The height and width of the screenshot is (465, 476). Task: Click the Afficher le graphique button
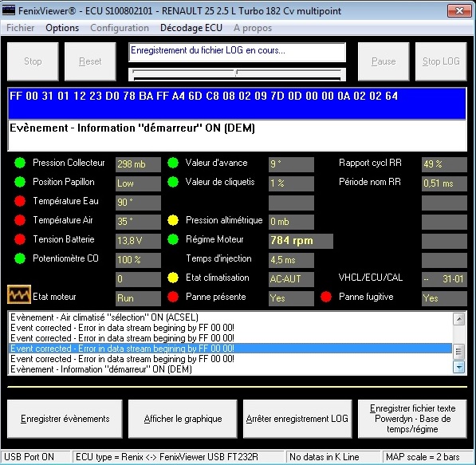(183, 419)
